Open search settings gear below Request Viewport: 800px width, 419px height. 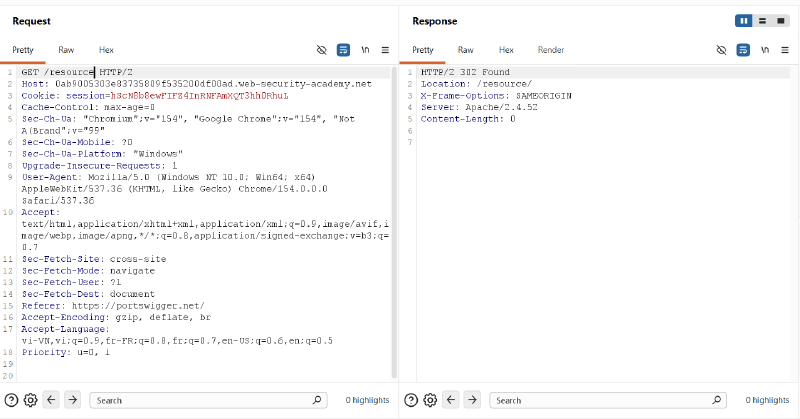pos(31,400)
